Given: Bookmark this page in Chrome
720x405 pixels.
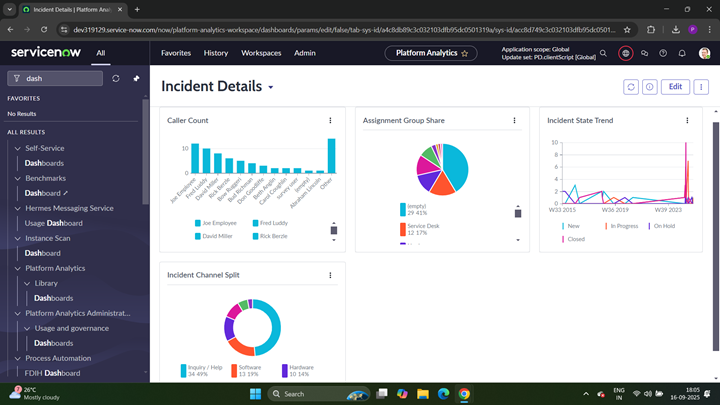Looking at the screenshot, I should (627, 30).
